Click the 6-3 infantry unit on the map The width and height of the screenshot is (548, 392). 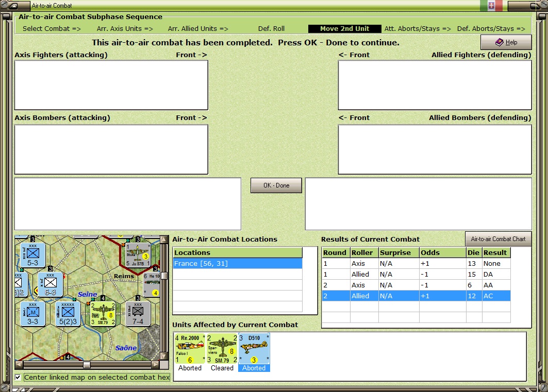(x=51, y=284)
